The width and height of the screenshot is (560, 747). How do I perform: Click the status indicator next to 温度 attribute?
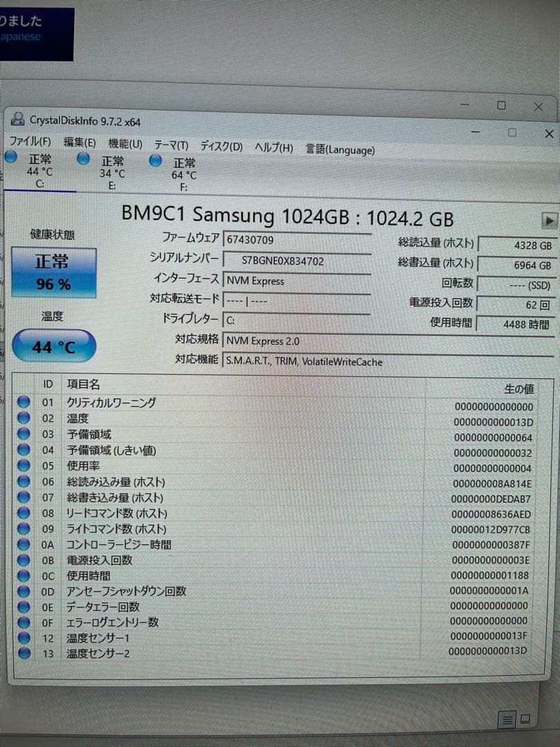click(23, 418)
